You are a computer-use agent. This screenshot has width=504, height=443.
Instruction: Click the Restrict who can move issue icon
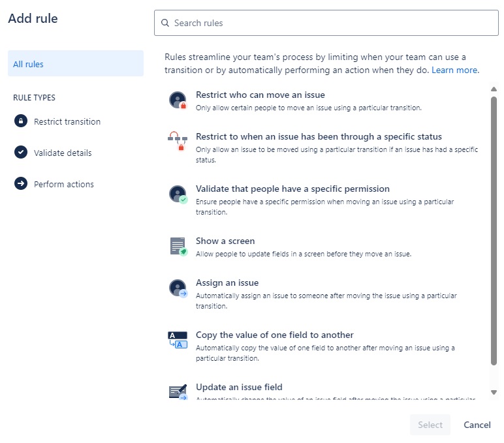(x=178, y=100)
